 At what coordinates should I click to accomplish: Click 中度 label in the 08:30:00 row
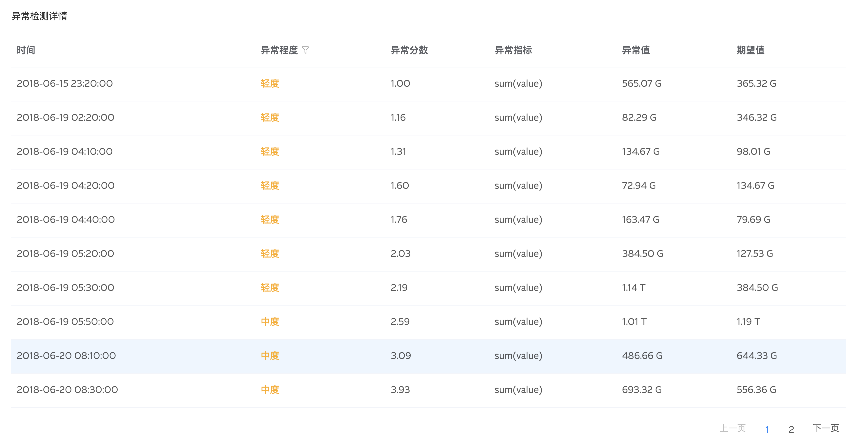pos(270,390)
